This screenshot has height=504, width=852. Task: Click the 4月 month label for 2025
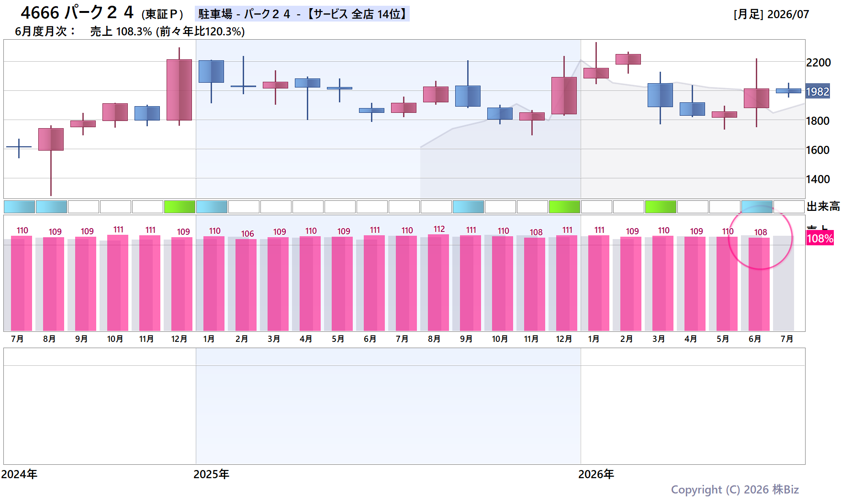pyautogui.click(x=306, y=339)
